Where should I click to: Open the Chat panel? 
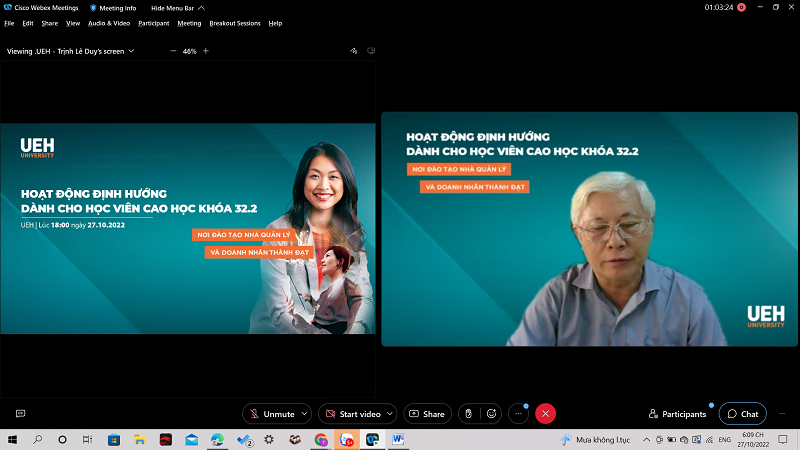tap(742, 414)
